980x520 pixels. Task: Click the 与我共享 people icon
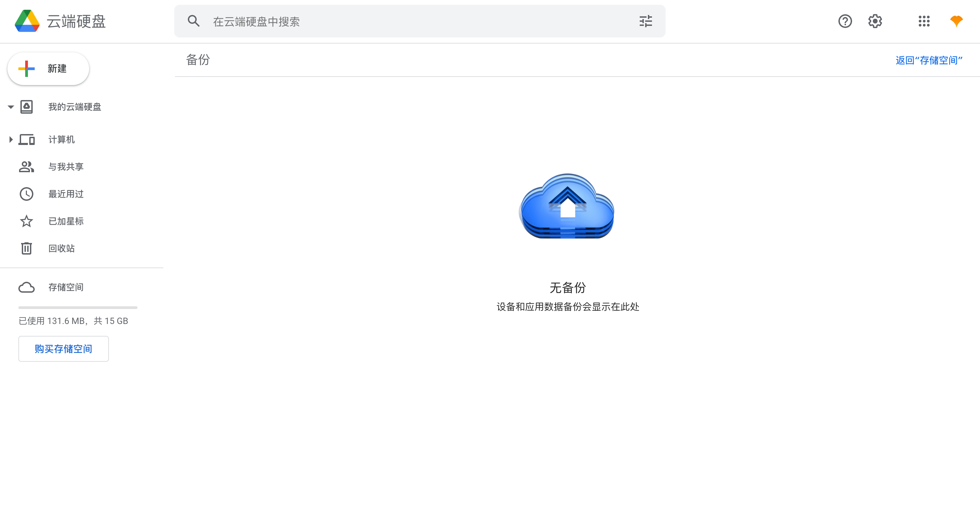point(27,167)
